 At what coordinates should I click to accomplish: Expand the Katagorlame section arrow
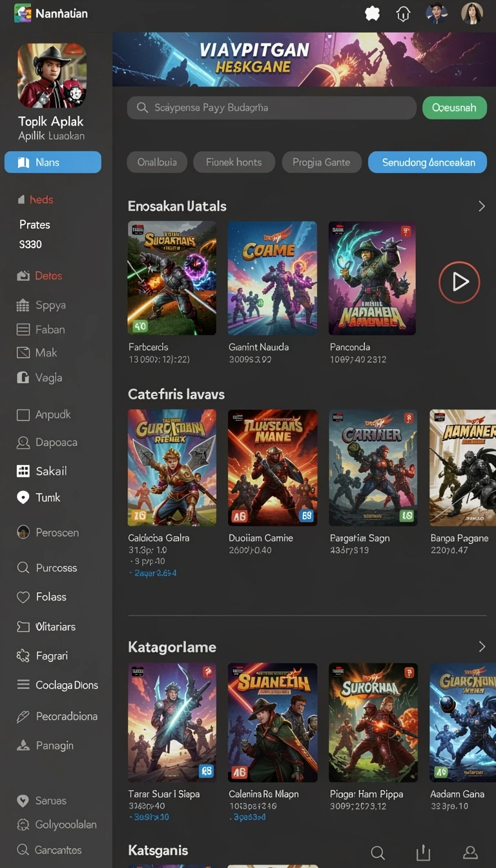tap(481, 646)
